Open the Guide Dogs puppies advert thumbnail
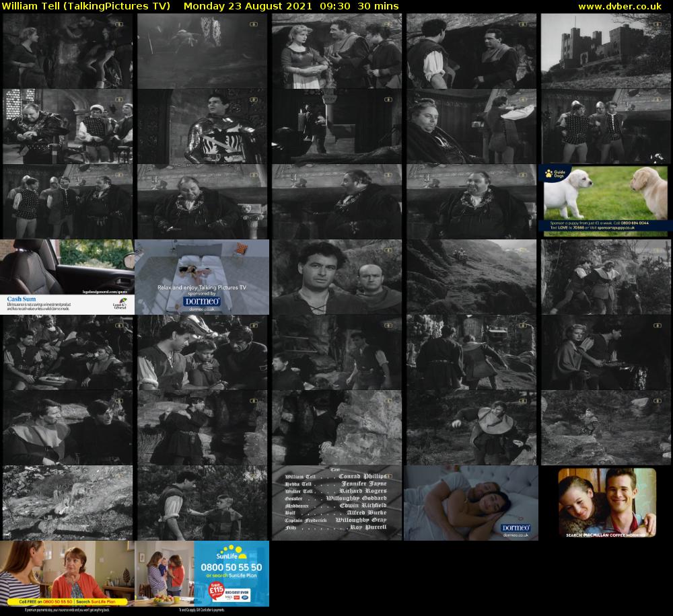Viewport: 673px width, 616px height. pos(605,201)
